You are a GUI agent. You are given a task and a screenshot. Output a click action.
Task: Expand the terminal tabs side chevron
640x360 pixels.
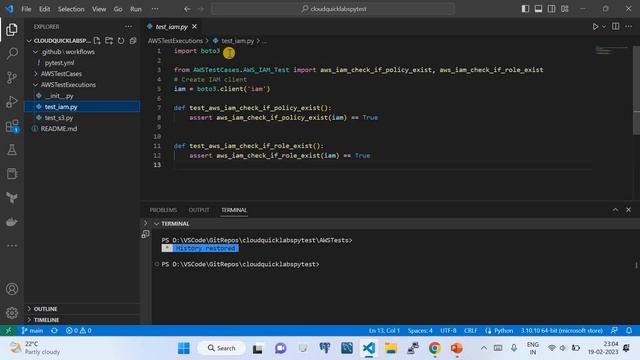[145, 223]
